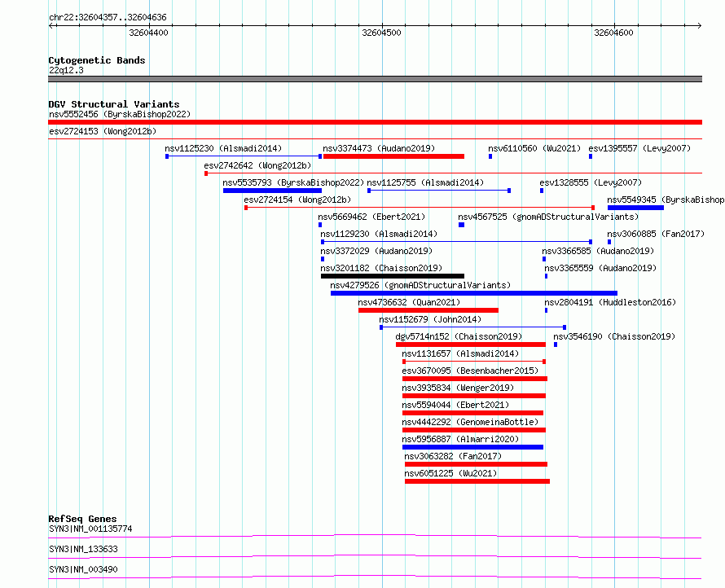Open variant esv1395557 (Levy2007)
Image resolution: width=725 pixels, height=588 pixels.
tap(591, 156)
